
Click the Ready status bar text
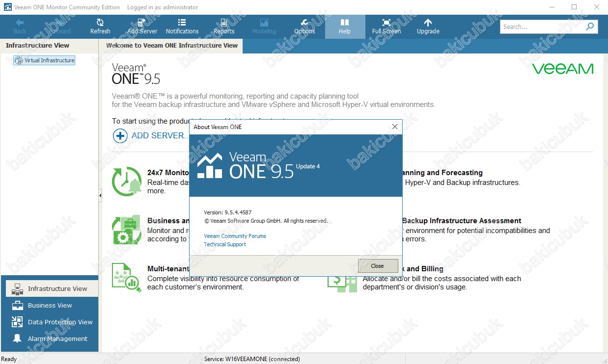tap(9, 359)
